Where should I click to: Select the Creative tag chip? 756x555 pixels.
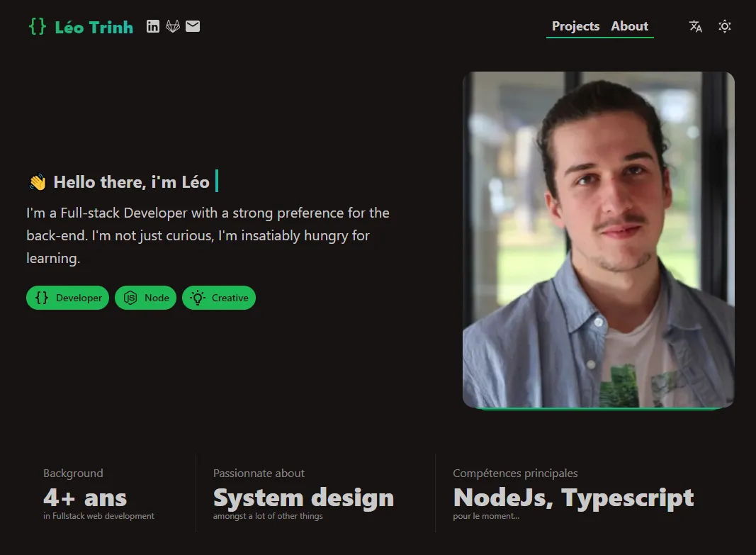coord(219,298)
